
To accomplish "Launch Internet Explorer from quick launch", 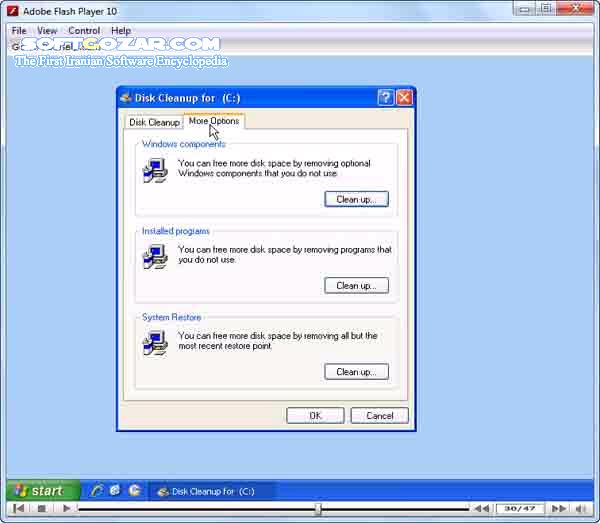I will tap(97, 490).
